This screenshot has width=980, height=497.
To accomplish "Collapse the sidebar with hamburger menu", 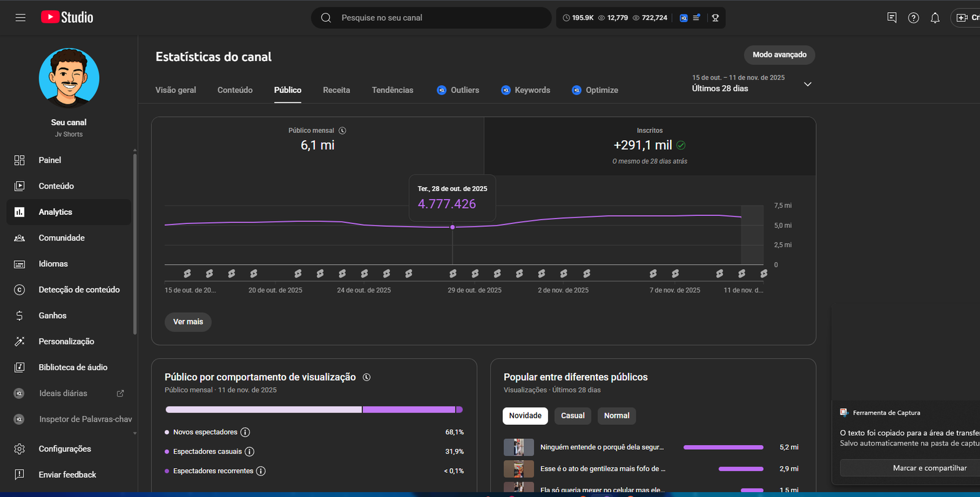I will tap(20, 18).
